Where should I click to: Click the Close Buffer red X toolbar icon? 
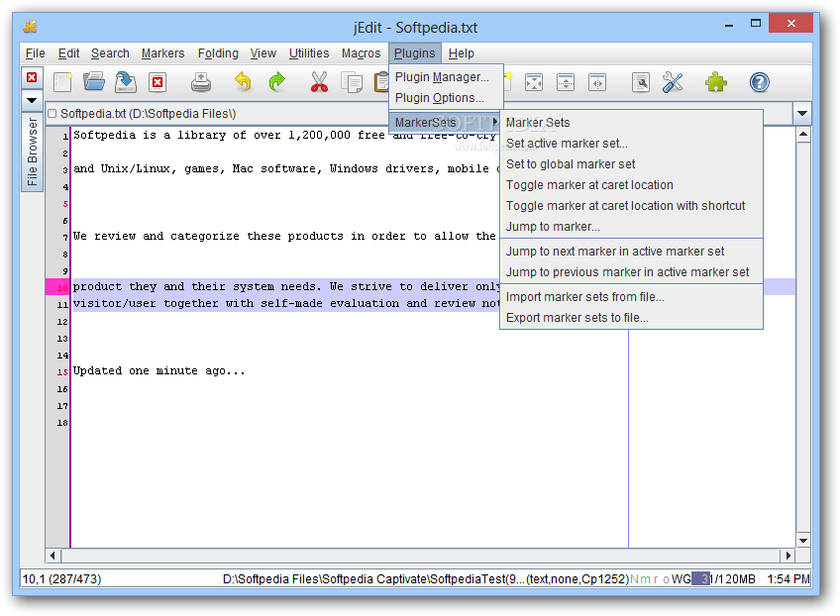click(157, 82)
